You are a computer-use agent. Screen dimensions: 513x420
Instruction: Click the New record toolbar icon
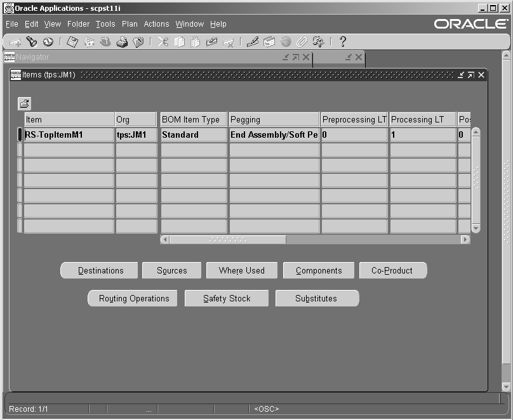coord(15,42)
